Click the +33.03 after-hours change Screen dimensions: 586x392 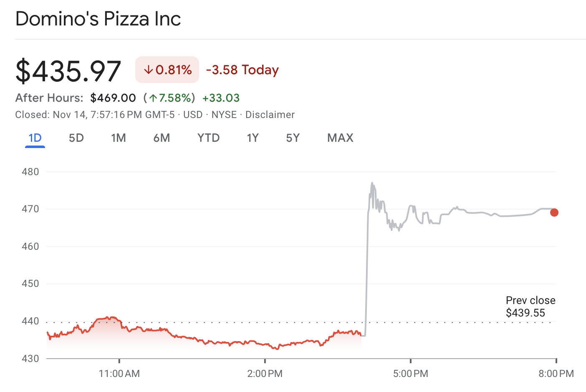(221, 98)
